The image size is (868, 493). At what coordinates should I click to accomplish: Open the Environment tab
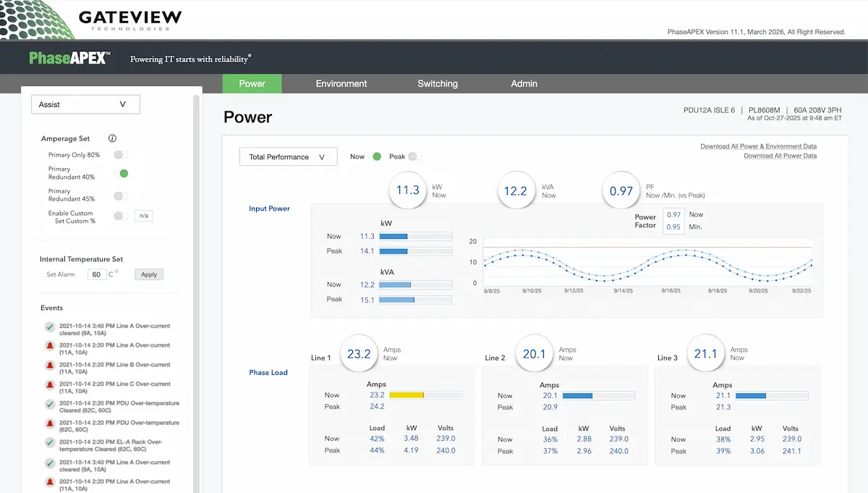(341, 83)
